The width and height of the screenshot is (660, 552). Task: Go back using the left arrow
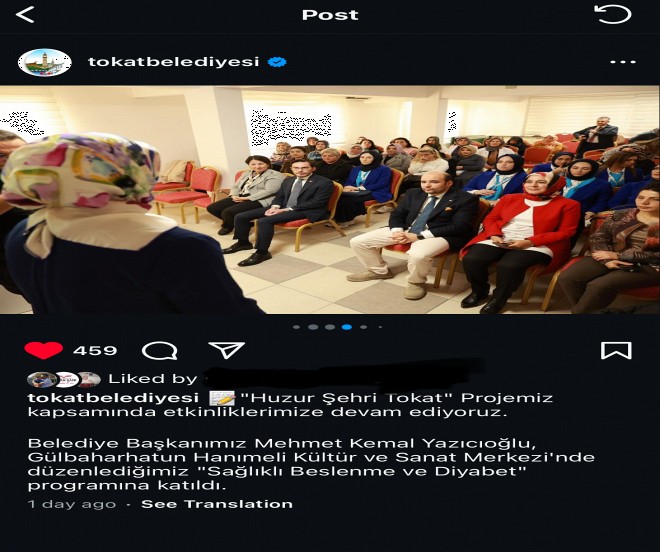(25, 15)
